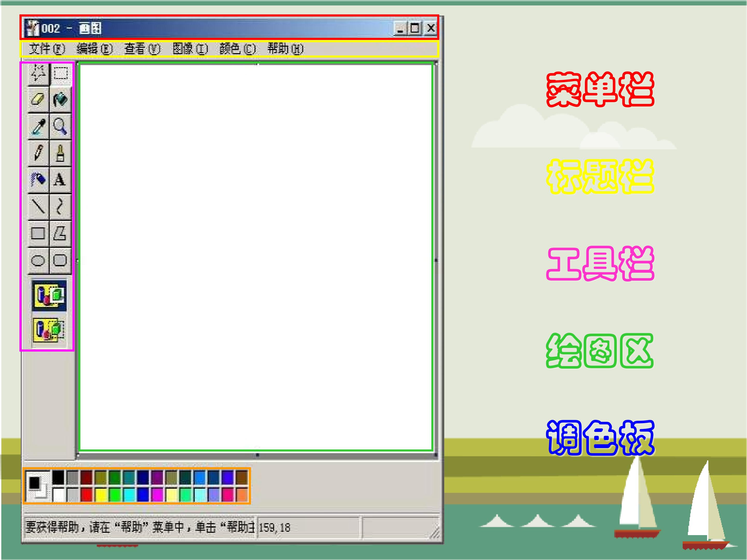Viewport: 747px width, 560px height.
Task: Select the Text tool letter A
Action: tap(60, 179)
